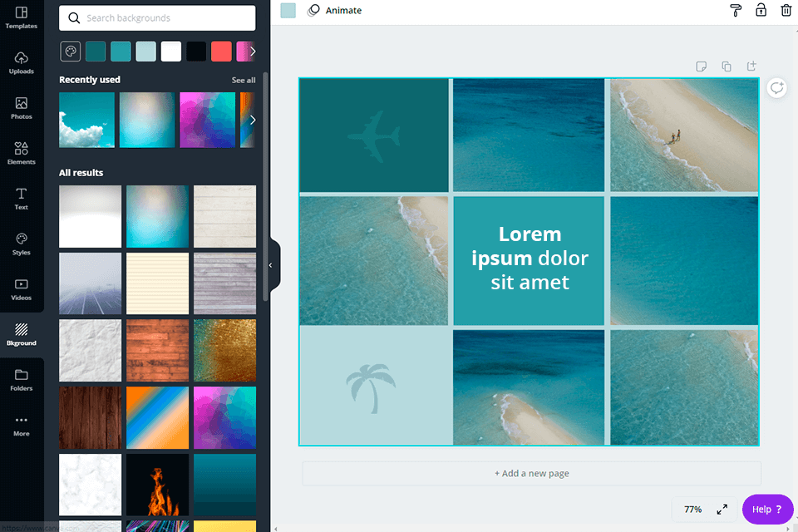Screen dimensions: 798x532
Task: Open the Styles panel
Action: click(22, 244)
